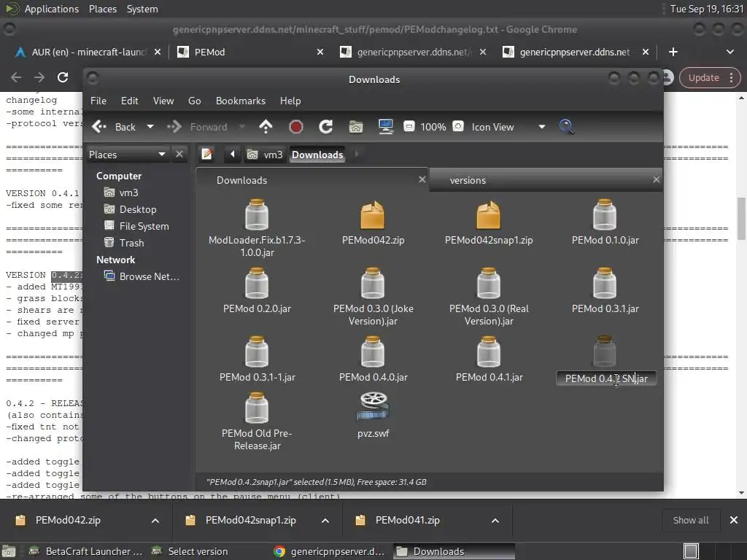Screen dimensions: 747x560
Task: Click the 100% zoom level label
Action: (433, 127)
